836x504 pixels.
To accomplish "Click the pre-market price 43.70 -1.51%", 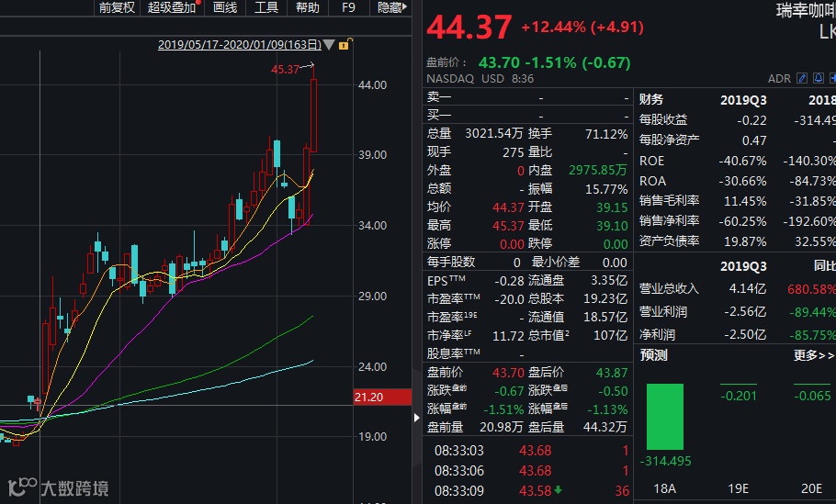I will tap(555, 62).
